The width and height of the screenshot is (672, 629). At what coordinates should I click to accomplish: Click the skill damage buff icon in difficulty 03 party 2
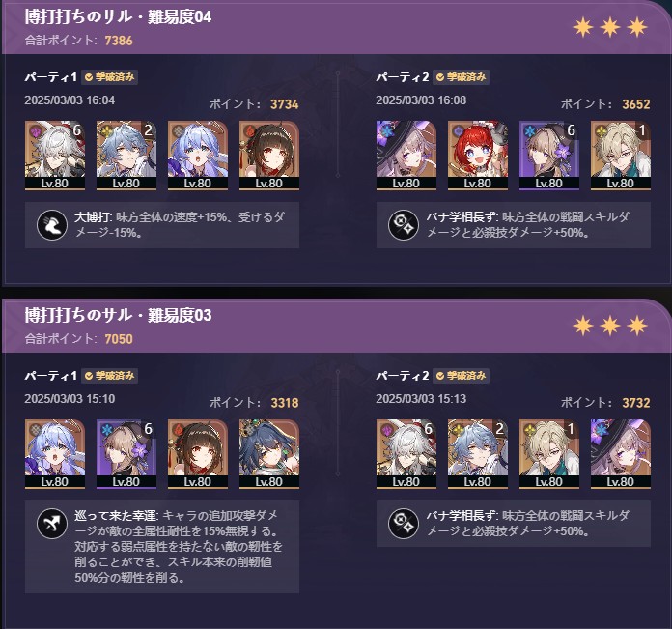click(404, 523)
